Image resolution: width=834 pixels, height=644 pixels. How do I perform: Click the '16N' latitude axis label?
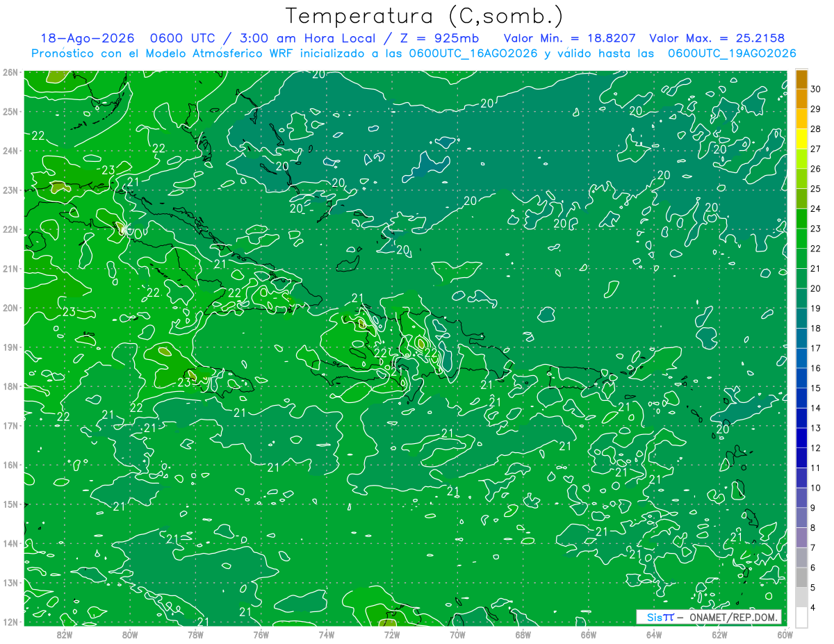click(x=10, y=465)
